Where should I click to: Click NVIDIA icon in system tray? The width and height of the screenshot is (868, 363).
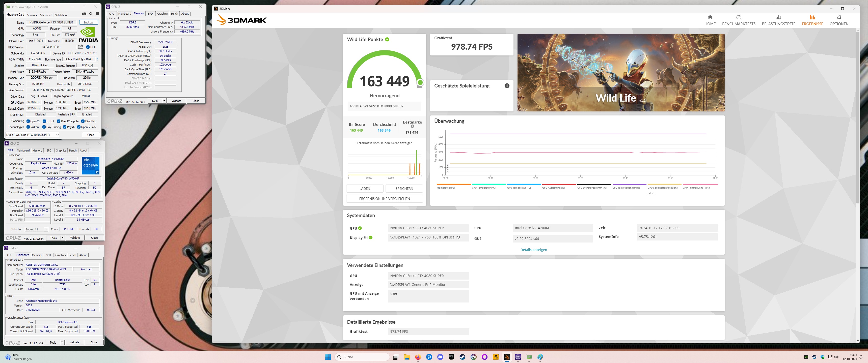(806, 357)
